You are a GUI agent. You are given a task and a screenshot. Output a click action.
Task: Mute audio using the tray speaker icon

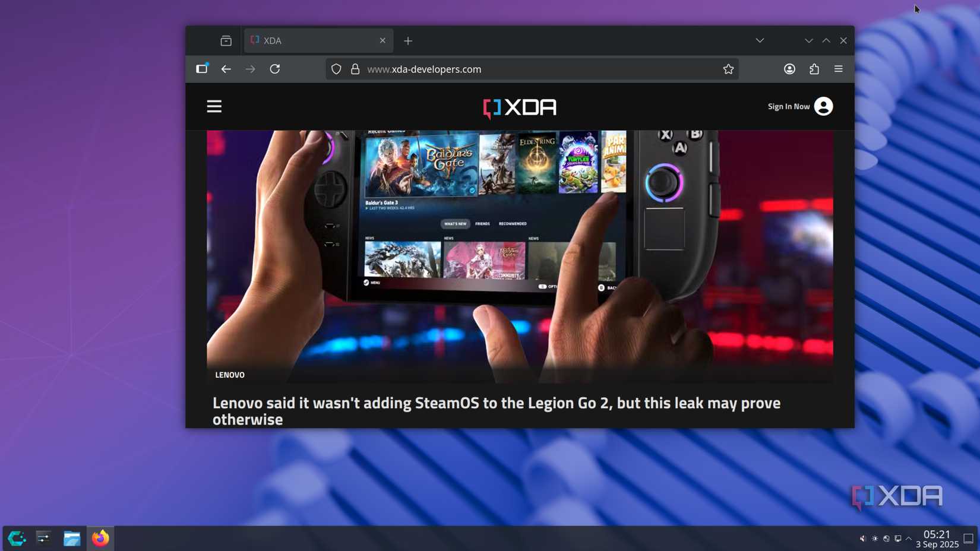tap(862, 539)
